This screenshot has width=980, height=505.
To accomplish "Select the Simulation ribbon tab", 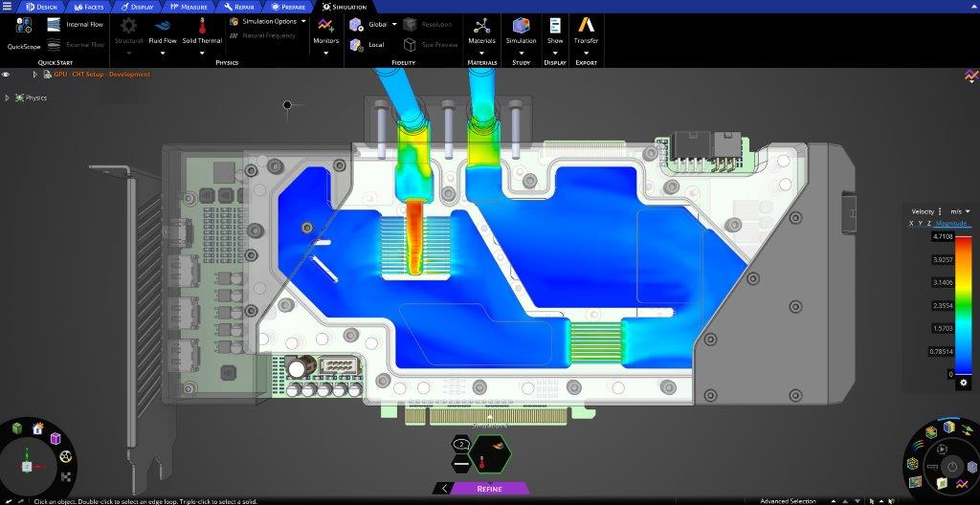I will point(345,7).
